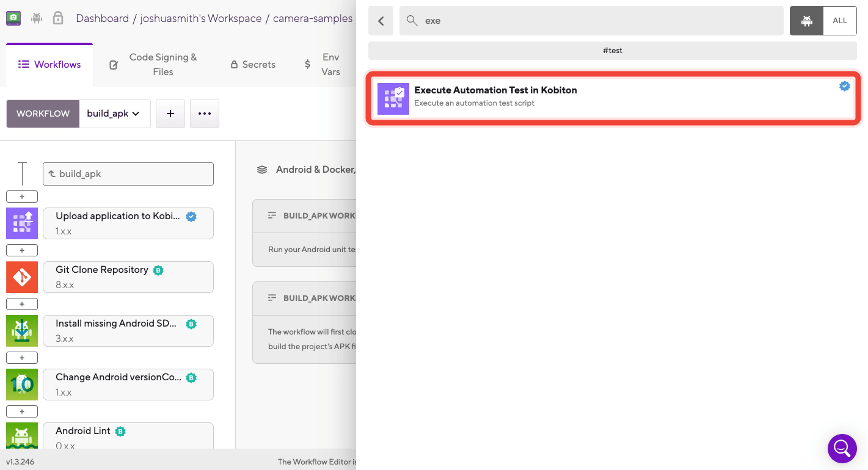Click the step search field containing exe
Viewport: 868px width, 470px height.
tap(591, 21)
